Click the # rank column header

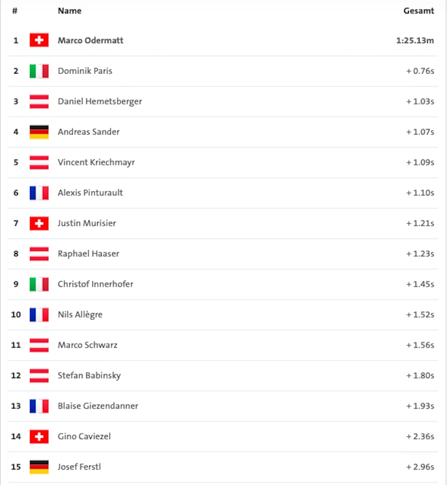point(15,11)
